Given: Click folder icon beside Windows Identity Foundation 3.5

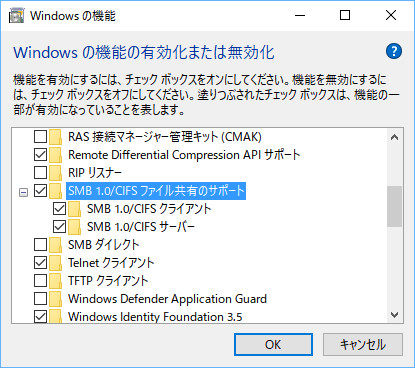Looking at the screenshot, I should coord(56,316).
